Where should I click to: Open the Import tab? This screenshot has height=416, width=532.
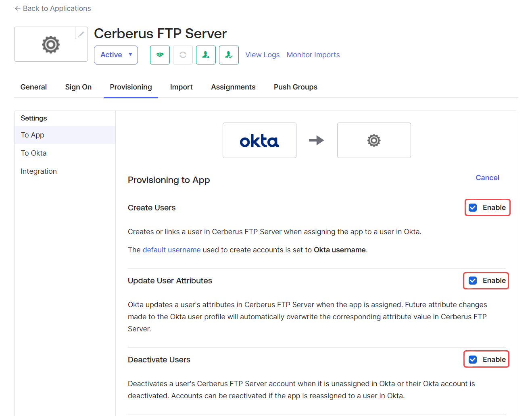click(x=181, y=87)
